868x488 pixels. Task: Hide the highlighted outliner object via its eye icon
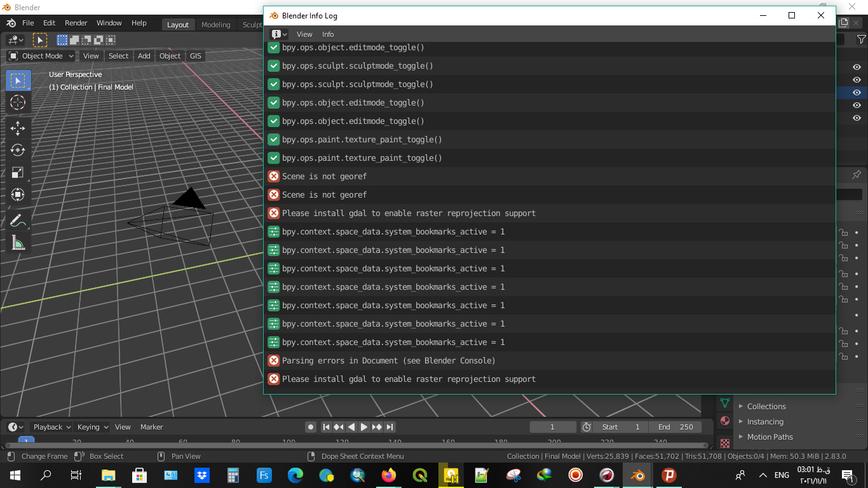click(857, 93)
